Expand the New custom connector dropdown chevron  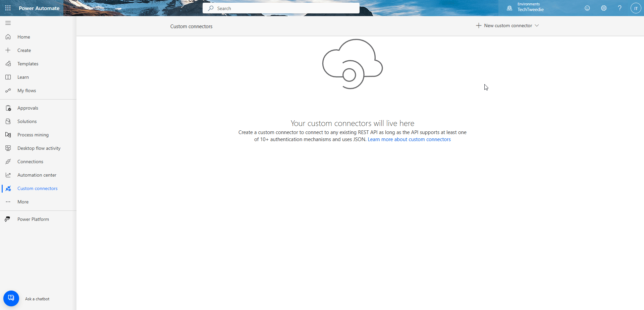click(x=537, y=25)
